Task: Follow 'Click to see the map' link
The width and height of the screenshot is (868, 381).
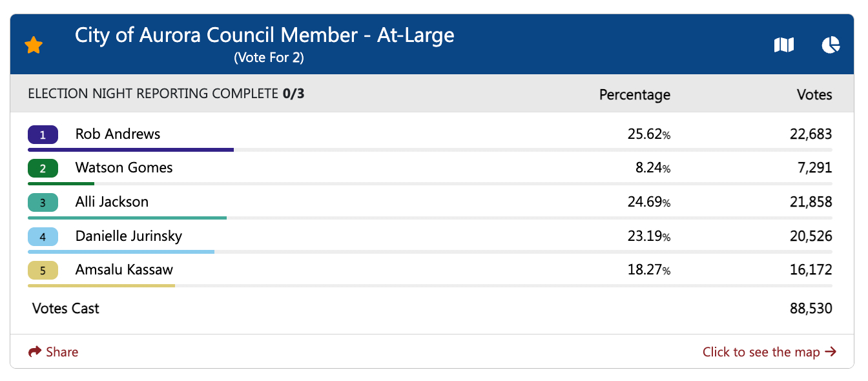Action: click(x=761, y=352)
